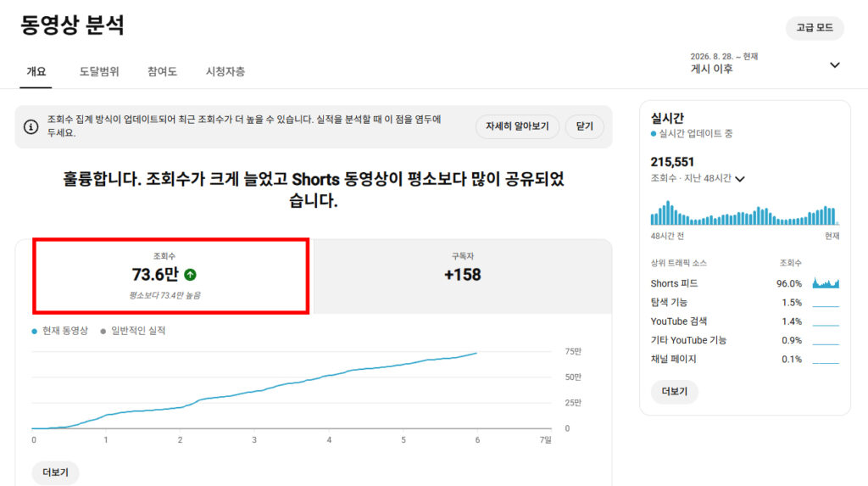
Task: Click the info icon in the notice banner
Action: (31, 127)
